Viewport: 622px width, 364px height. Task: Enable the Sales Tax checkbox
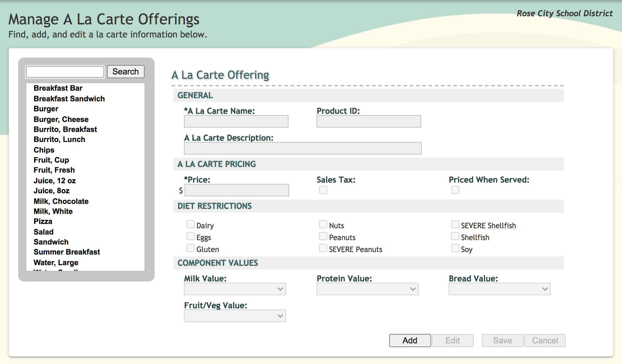323,190
